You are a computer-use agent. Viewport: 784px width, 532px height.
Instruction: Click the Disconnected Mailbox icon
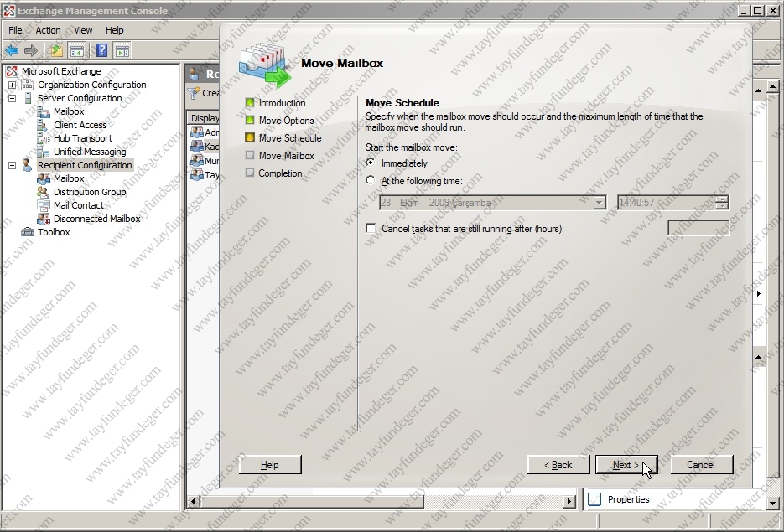pyautogui.click(x=44, y=219)
